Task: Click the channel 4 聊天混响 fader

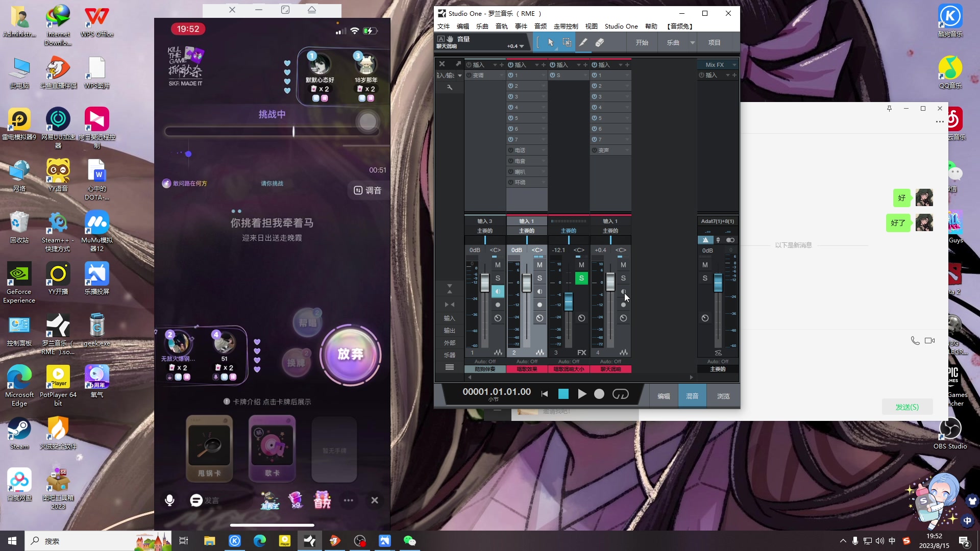Action: pos(610,282)
